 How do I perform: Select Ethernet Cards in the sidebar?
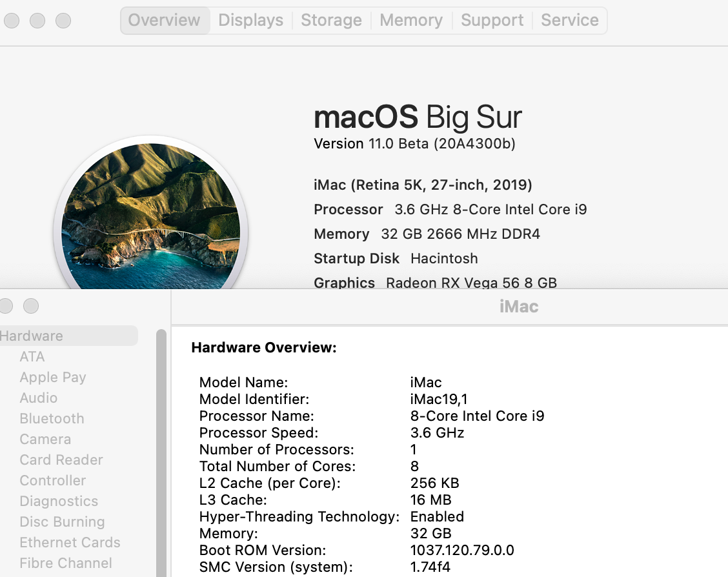point(70,542)
